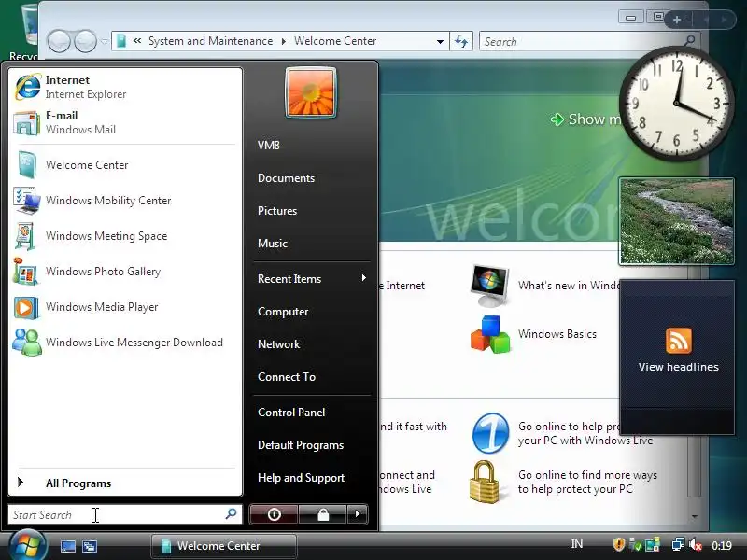Click the taskbar clock showing 0:19
Viewport: 747px width, 560px height.
pyautogui.click(x=722, y=546)
